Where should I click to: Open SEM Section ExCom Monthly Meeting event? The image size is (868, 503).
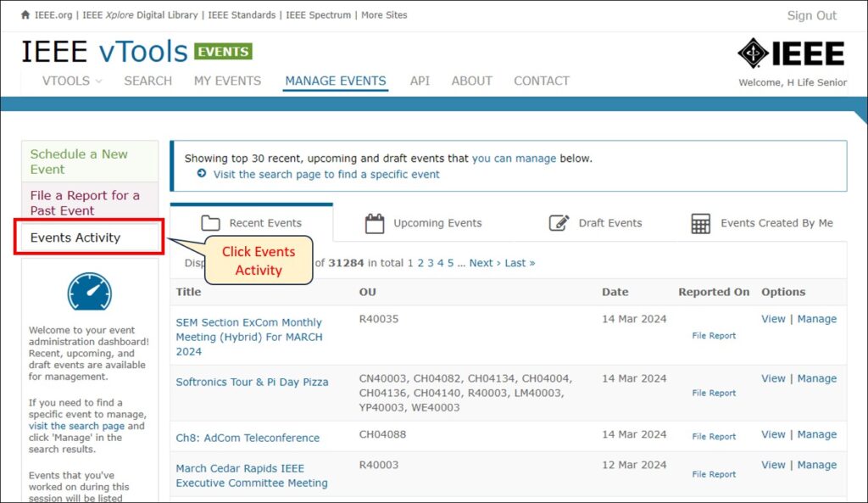[249, 337]
